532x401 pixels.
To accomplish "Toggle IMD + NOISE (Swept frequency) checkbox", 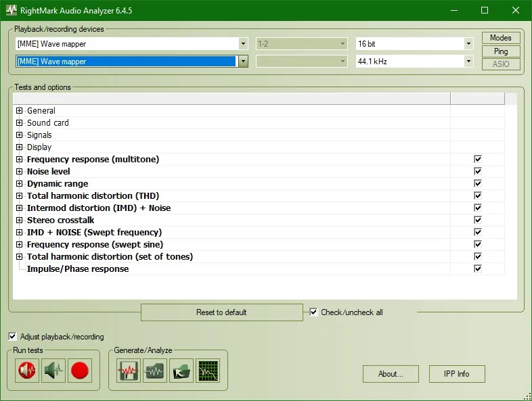I will click(478, 232).
